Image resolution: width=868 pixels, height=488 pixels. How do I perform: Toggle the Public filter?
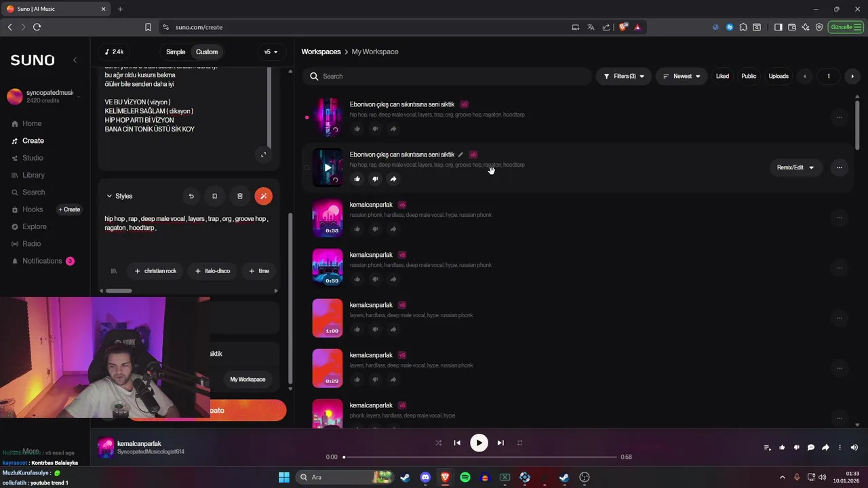pos(749,77)
